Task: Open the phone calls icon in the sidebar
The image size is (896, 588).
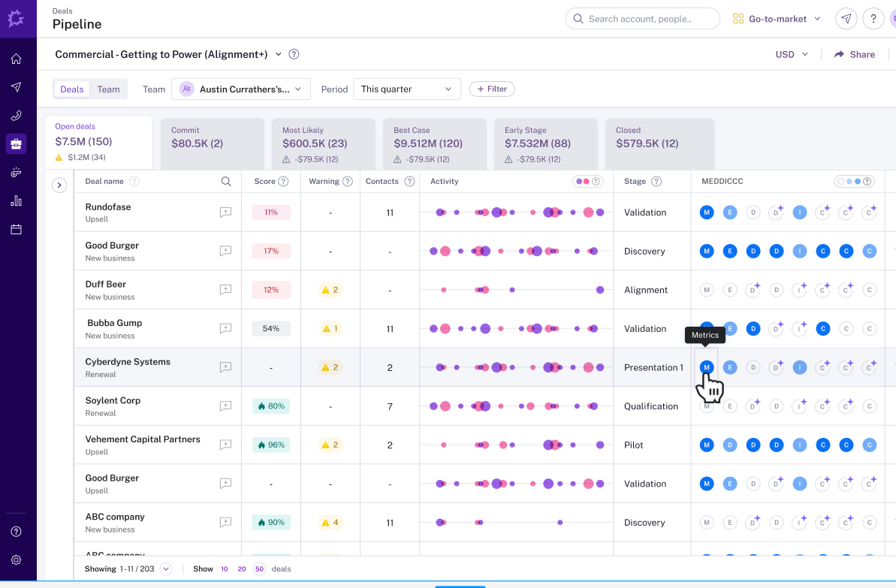Action: 17,115
